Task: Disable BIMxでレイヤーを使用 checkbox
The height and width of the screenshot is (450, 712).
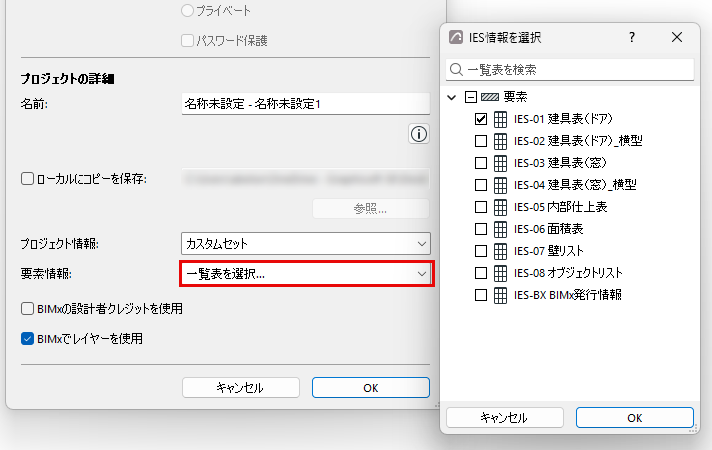Action: tap(27, 339)
